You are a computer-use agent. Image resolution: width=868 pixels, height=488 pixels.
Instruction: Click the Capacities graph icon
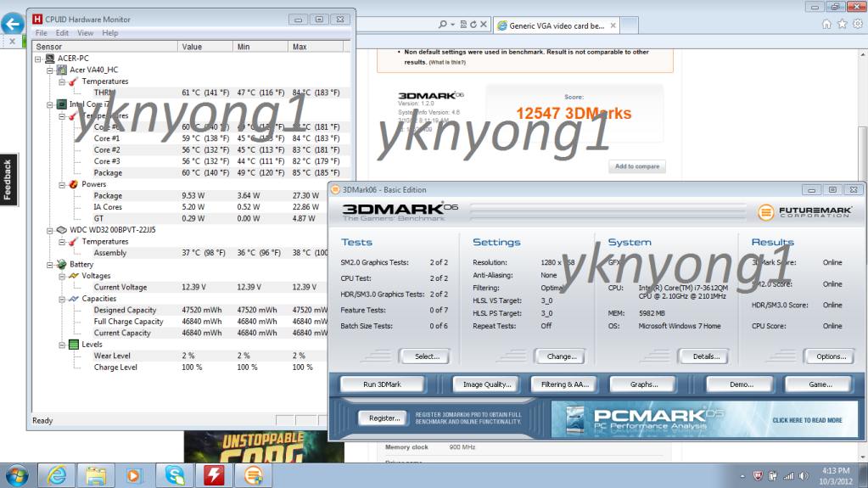coord(74,299)
